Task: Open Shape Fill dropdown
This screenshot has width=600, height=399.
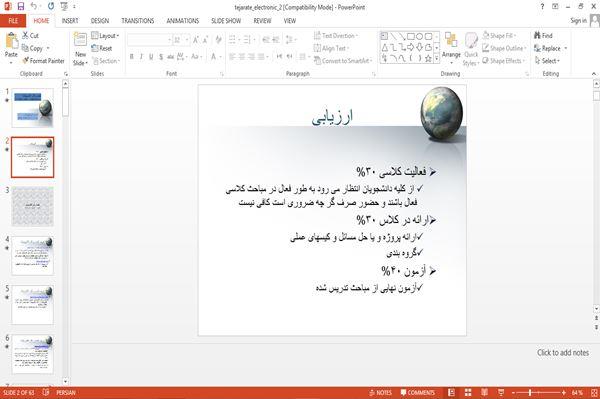Action: (x=499, y=36)
